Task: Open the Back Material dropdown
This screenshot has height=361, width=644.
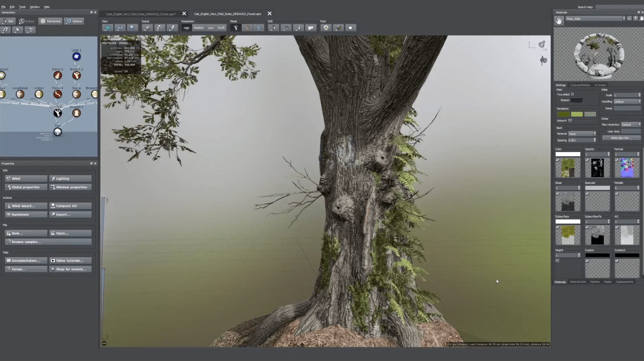Action: coord(582,134)
